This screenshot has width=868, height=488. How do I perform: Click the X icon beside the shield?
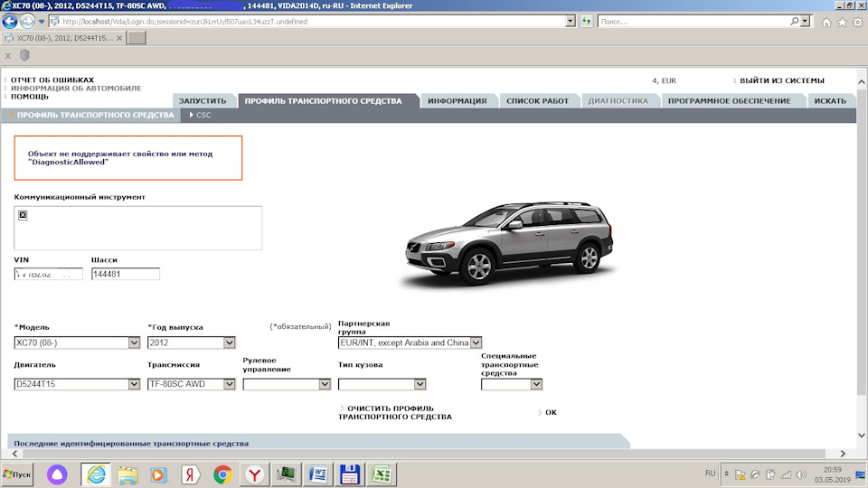[x=8, y=55]
